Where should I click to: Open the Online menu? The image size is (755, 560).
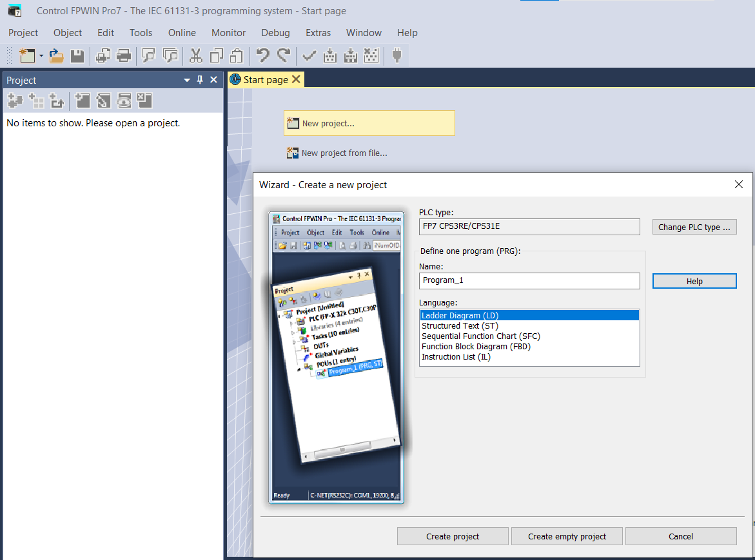[x=182, y=33]
